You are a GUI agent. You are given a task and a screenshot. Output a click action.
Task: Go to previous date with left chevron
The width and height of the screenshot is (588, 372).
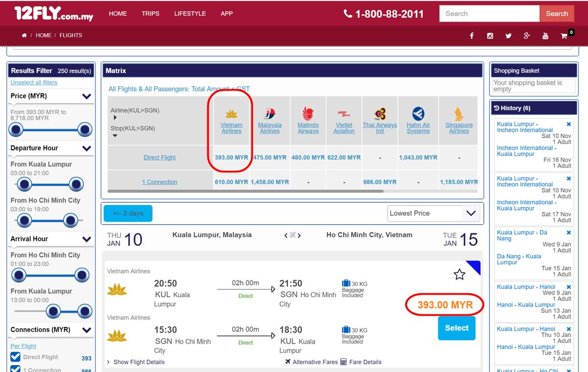pos(286,235)
